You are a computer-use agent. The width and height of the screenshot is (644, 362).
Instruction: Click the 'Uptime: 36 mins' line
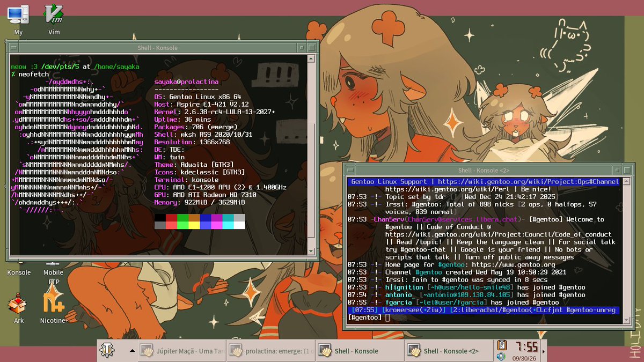click(182, 119)
